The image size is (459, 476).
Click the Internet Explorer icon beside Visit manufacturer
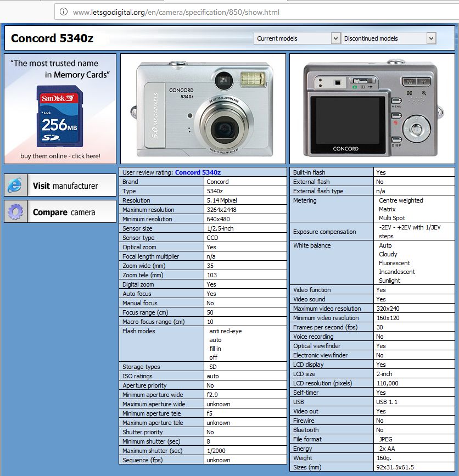15,185
